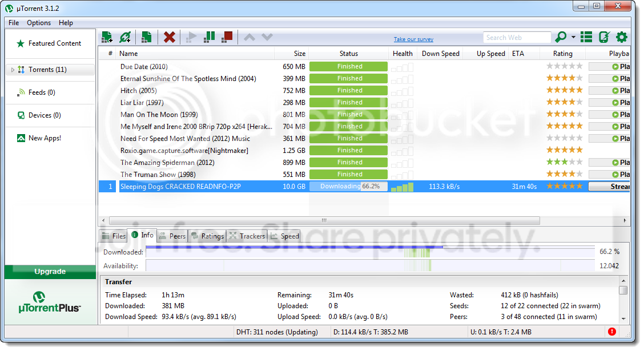Switch to the Peers tab
The width and height of the screenshot is (644, 351).
172,236
